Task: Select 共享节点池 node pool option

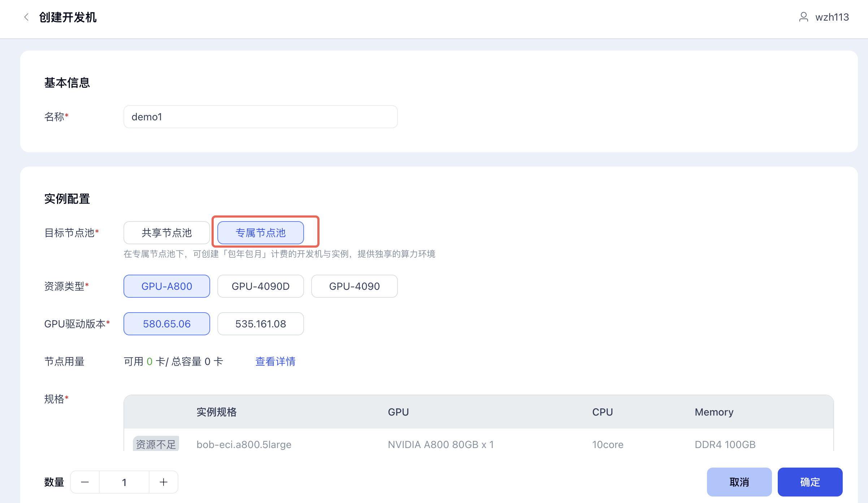Action: pyautogui.click(x=166, y=233)
